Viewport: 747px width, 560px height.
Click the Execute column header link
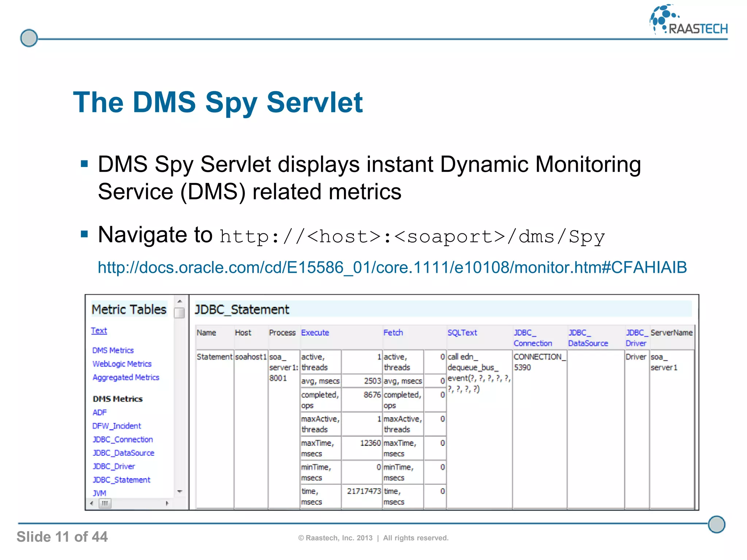point(315,332)
